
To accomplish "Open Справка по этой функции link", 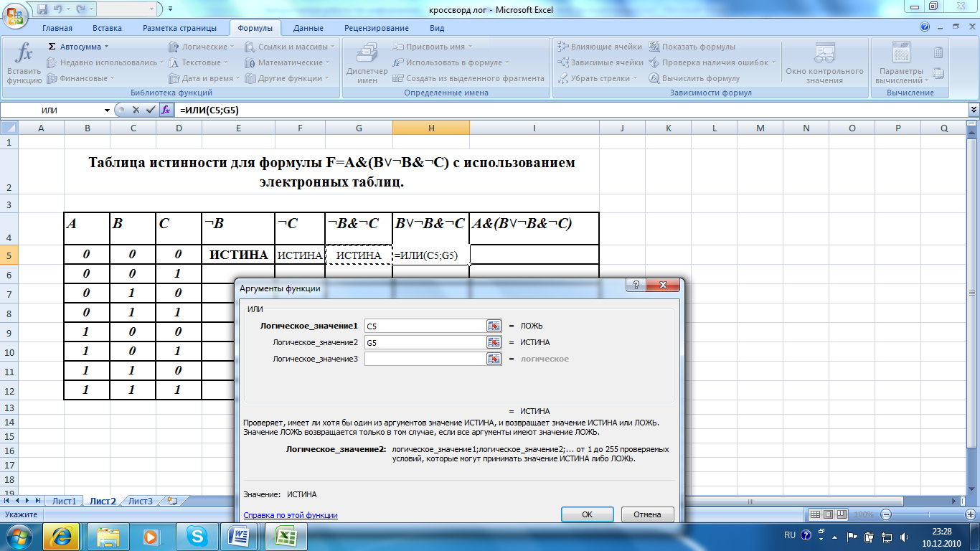I will pos(291,515).
